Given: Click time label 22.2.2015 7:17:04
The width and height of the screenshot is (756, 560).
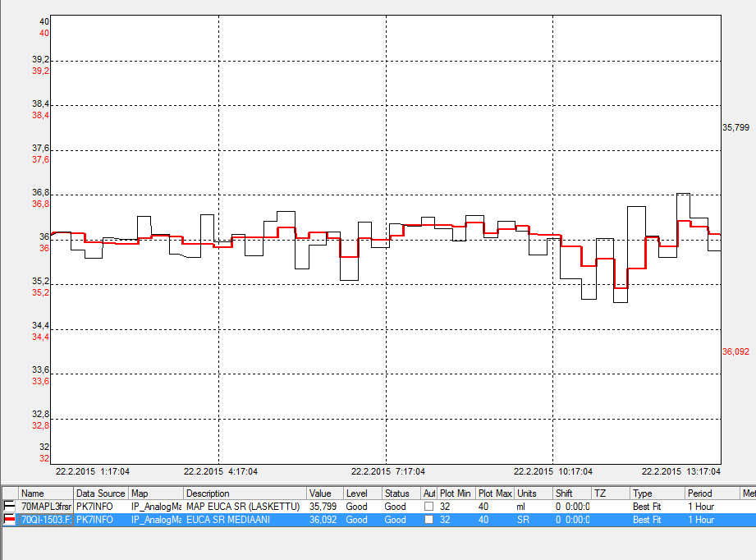Looking at the screenshot, I should [388, 471].
